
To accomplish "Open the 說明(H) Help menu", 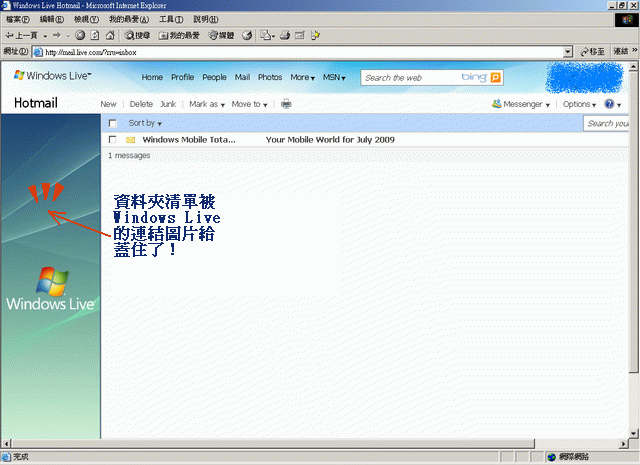I will click(206, 19).
